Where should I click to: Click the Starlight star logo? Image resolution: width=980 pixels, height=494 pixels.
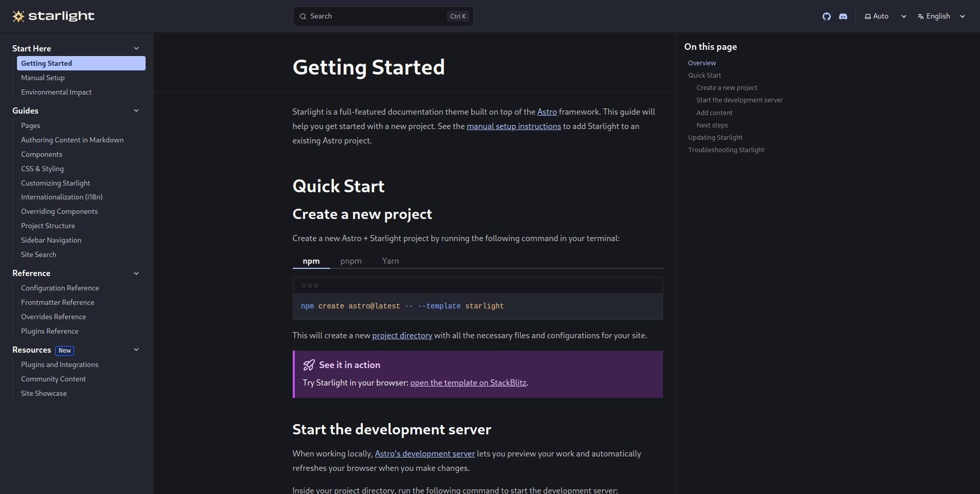point(19,16)
